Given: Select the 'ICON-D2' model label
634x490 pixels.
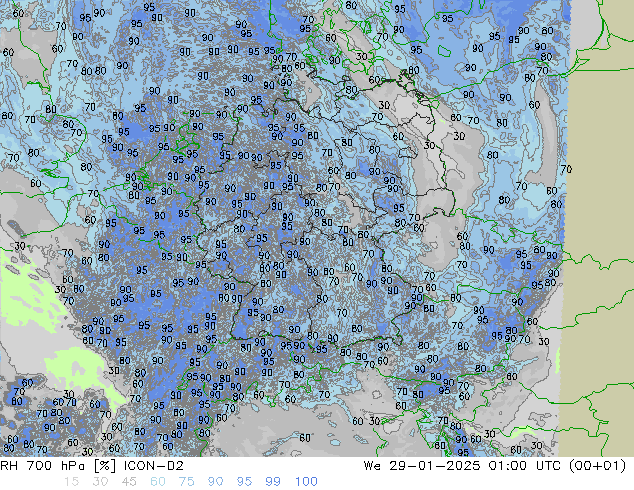Looking at the screenshot, I should click(x=154, y=466).
